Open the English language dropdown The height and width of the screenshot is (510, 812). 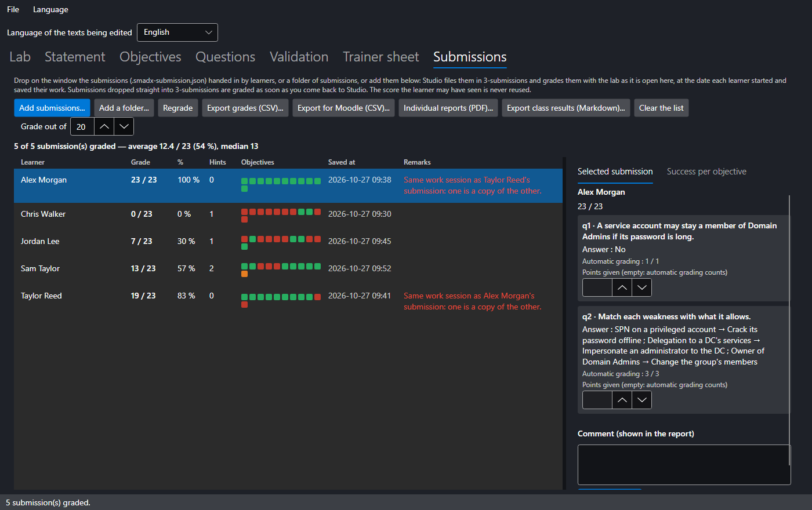click(x=177, y=32)
